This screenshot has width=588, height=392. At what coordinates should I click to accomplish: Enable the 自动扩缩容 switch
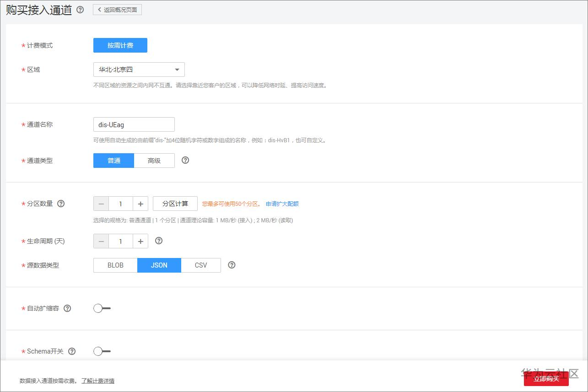(x=102, y=308)
